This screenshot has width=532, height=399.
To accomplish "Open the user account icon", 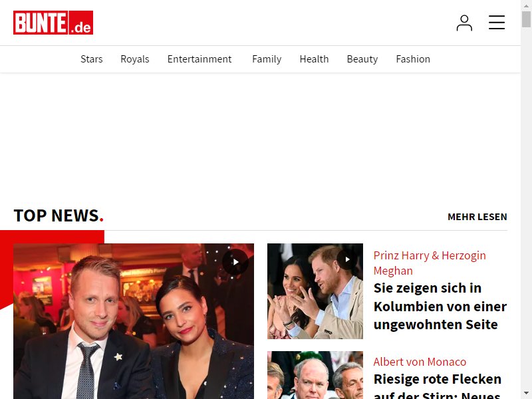I will coord(464,23).
